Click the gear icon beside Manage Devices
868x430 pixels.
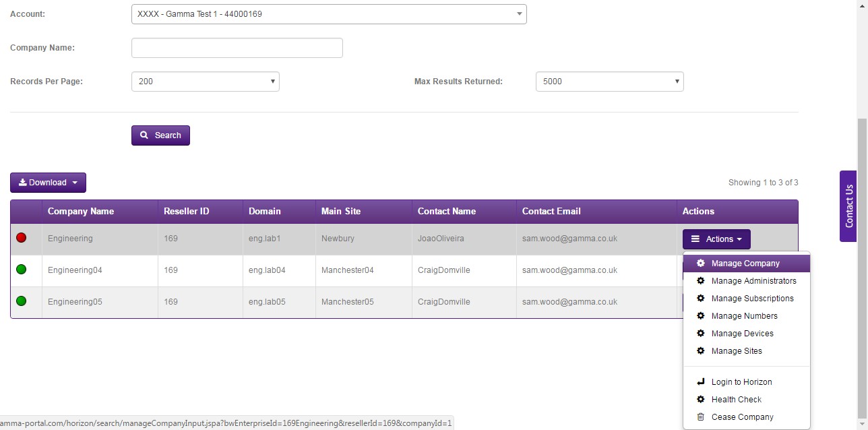(x=700, y=334)
